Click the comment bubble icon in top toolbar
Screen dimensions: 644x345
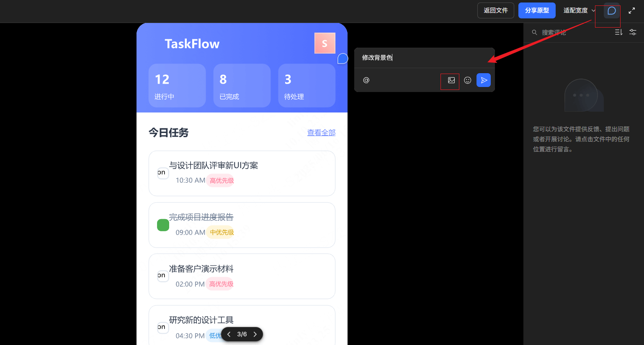[x=611, y=10]
